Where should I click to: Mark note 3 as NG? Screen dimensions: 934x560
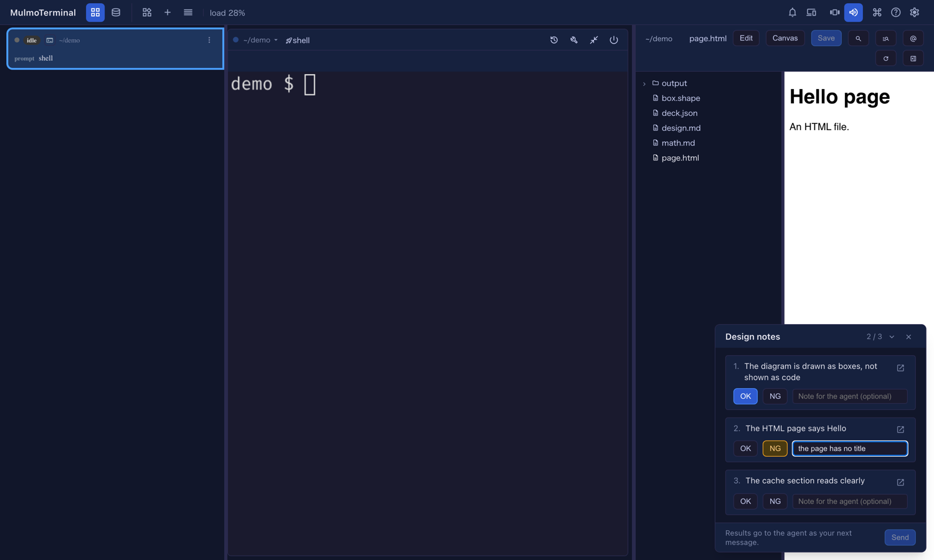[775, 502]
